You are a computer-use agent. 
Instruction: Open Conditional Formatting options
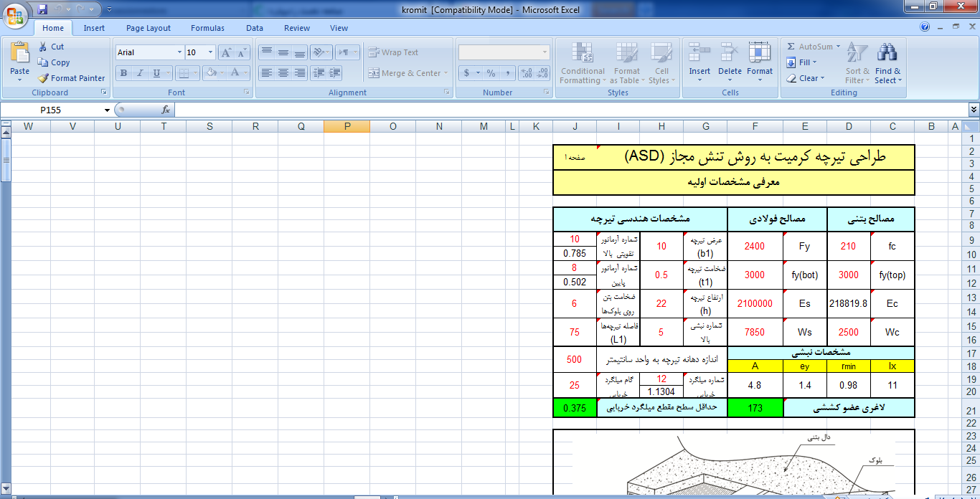[x=582, y=65]
